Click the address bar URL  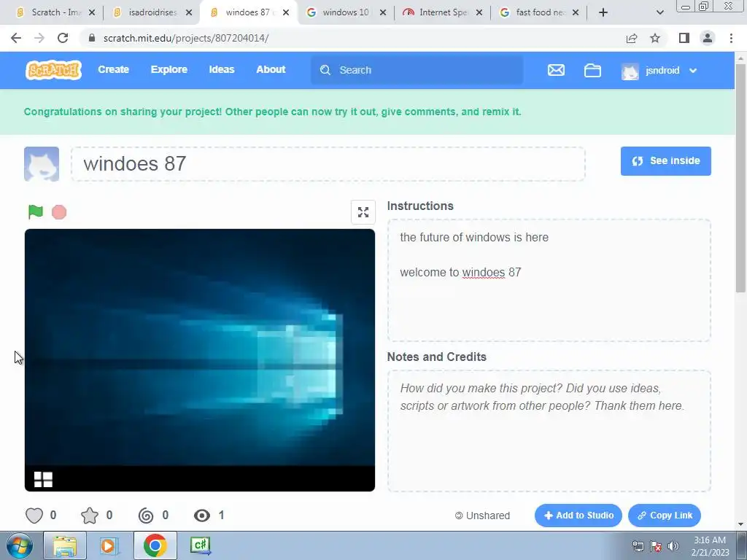(x=186, y=38)
